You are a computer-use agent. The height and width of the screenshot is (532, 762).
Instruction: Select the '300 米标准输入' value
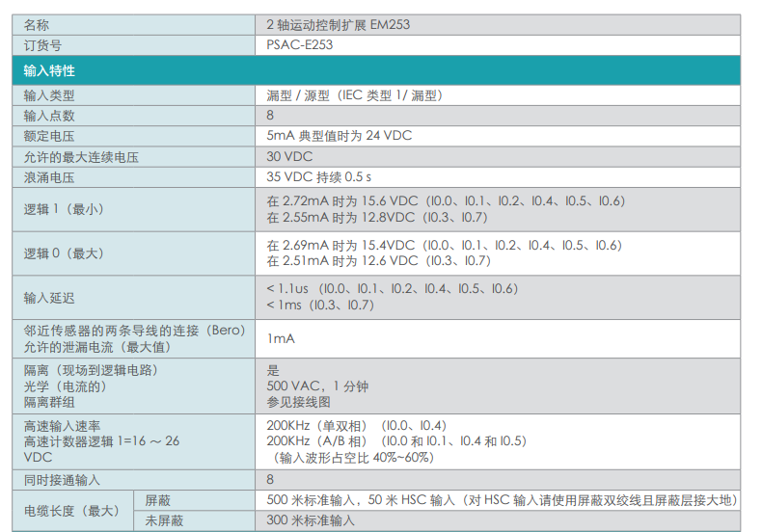coord(311,520)
